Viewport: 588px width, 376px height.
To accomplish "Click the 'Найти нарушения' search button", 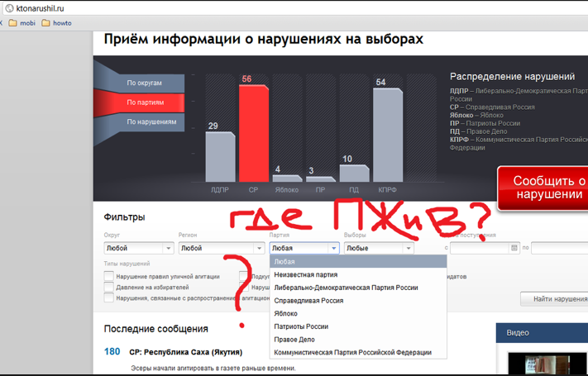I will pyautogui.click(x=554, y=298).
